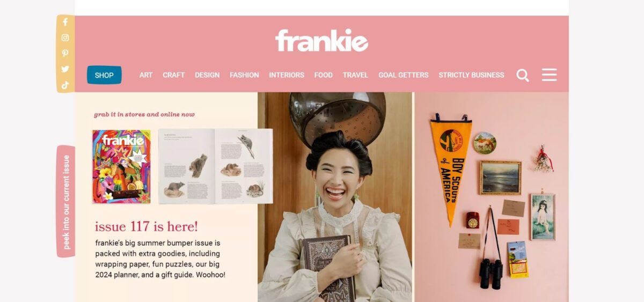Expand the hamburger menu icon
The image size is (644, 302).
549,75
